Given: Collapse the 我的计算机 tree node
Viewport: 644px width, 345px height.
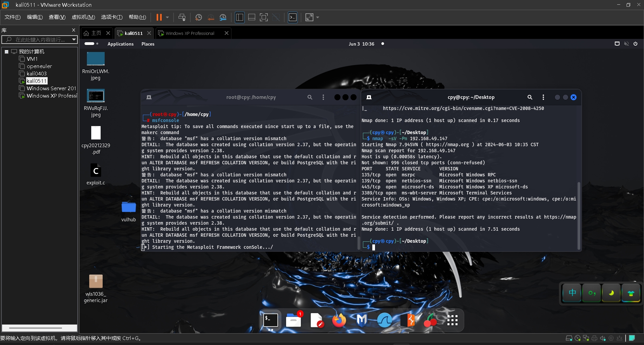Looking at the screenshot, I should click(x=6, y=52).
